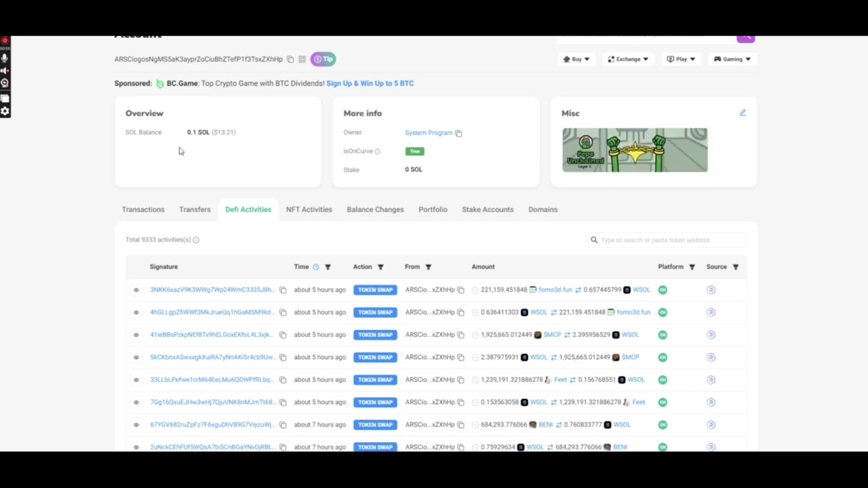Open transaction signature 67YGV682ruZpFz7F6x
This screenshot has height=488, width=868.
tap(212, 425)
